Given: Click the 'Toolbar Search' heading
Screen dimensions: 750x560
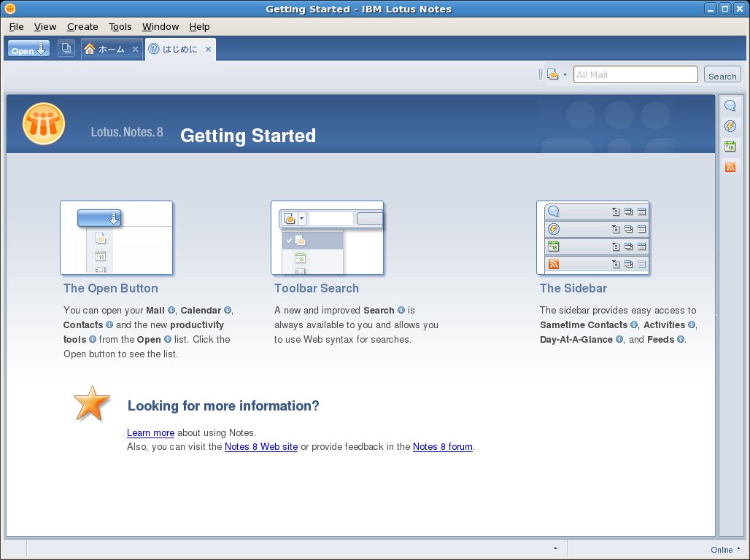Looking at the screenshot, I should 317,288.
